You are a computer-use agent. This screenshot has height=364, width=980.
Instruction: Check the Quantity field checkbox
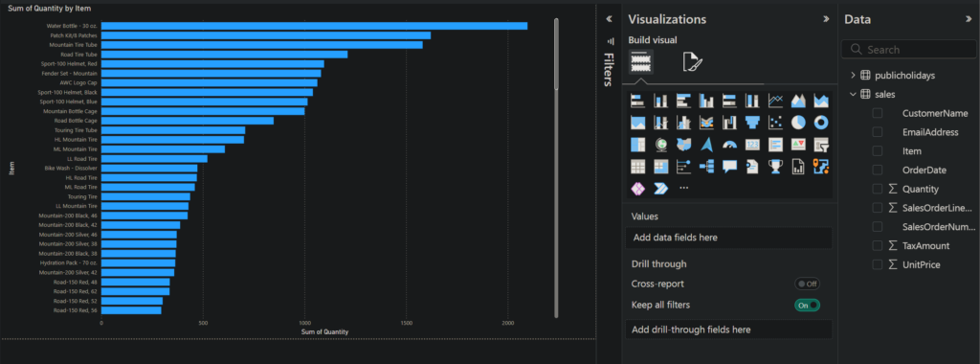[878, 189]
